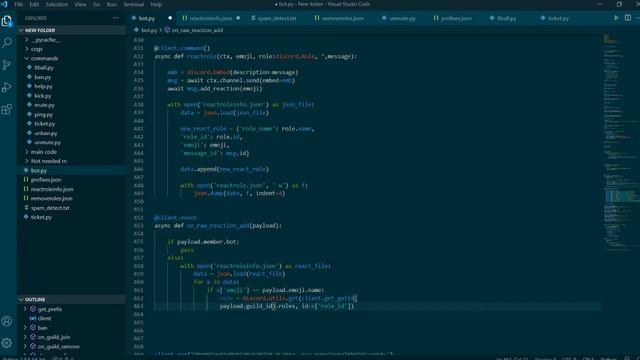Expand ban in the Outline
The width and height of the screenshot is (640, 360).
26,327
